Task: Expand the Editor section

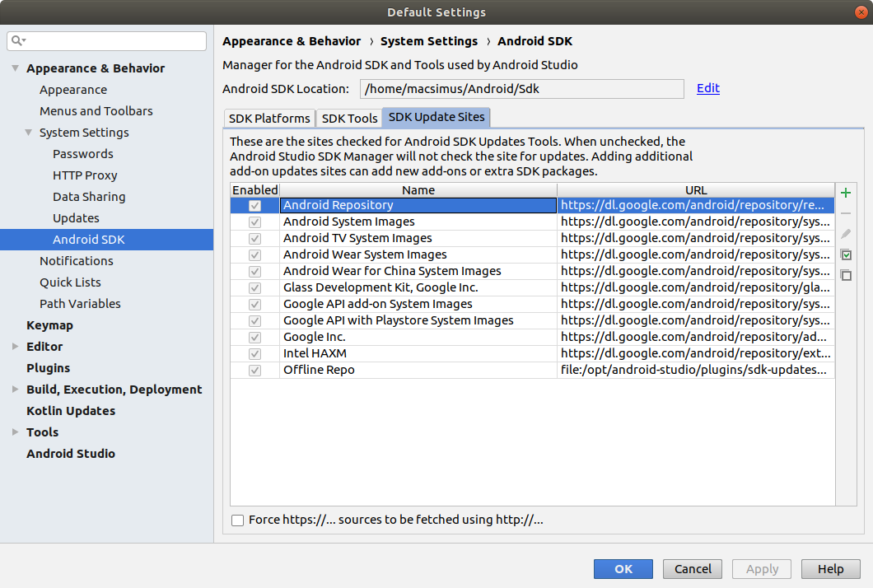Action: point(15,347)
